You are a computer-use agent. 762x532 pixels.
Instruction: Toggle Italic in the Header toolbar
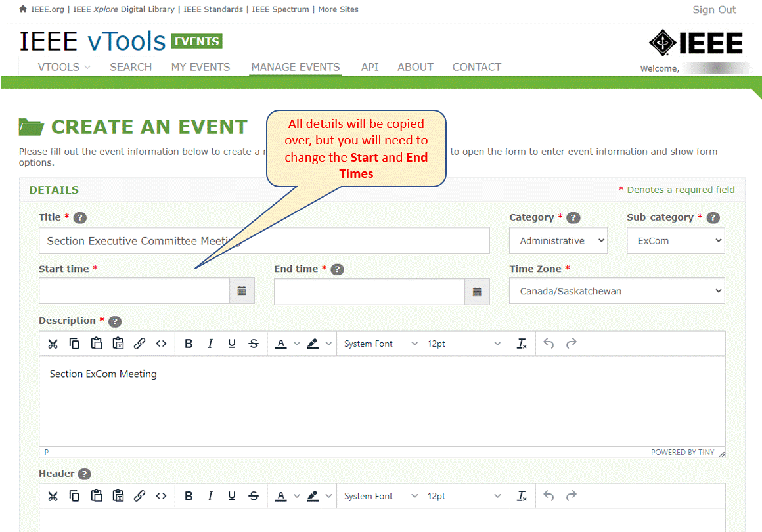(210, 496)
